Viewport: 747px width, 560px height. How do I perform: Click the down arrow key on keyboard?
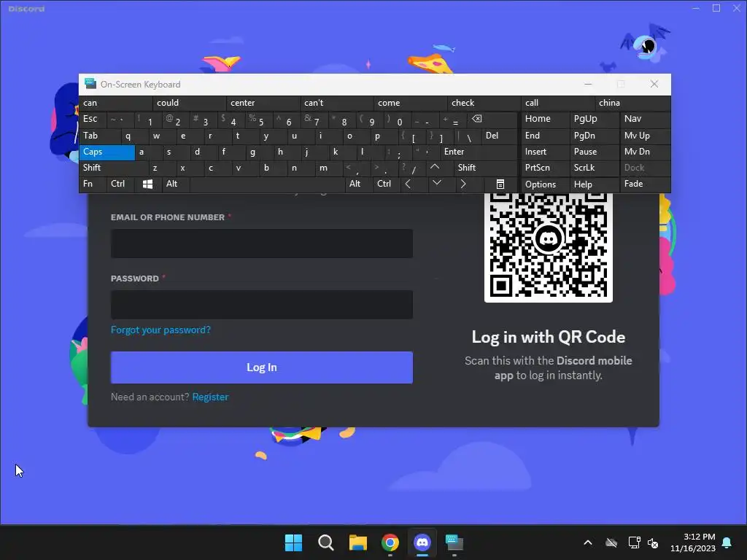pos(436,184)
